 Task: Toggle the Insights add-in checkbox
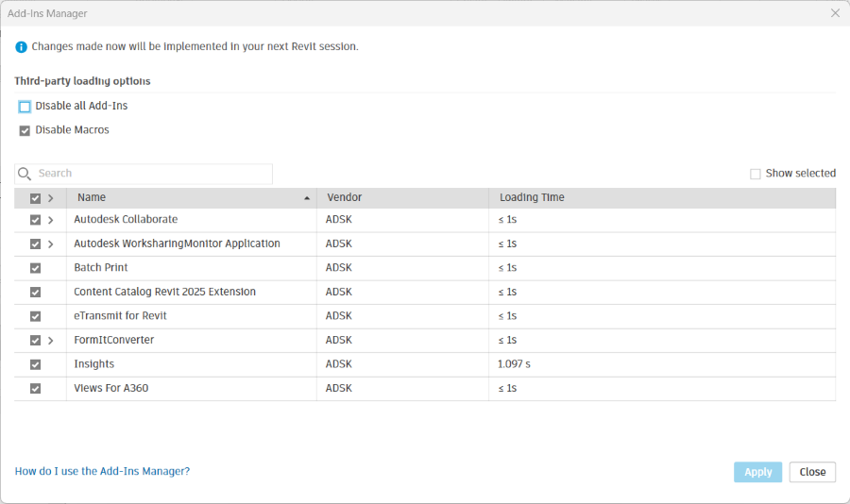click(35, 364)
